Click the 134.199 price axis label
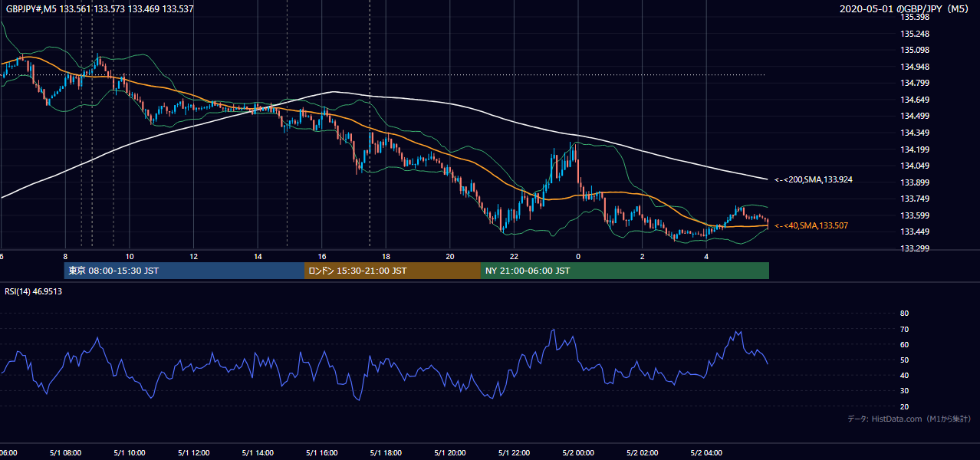The width and height of the screenshot is (980, 460). coord(914,149)
